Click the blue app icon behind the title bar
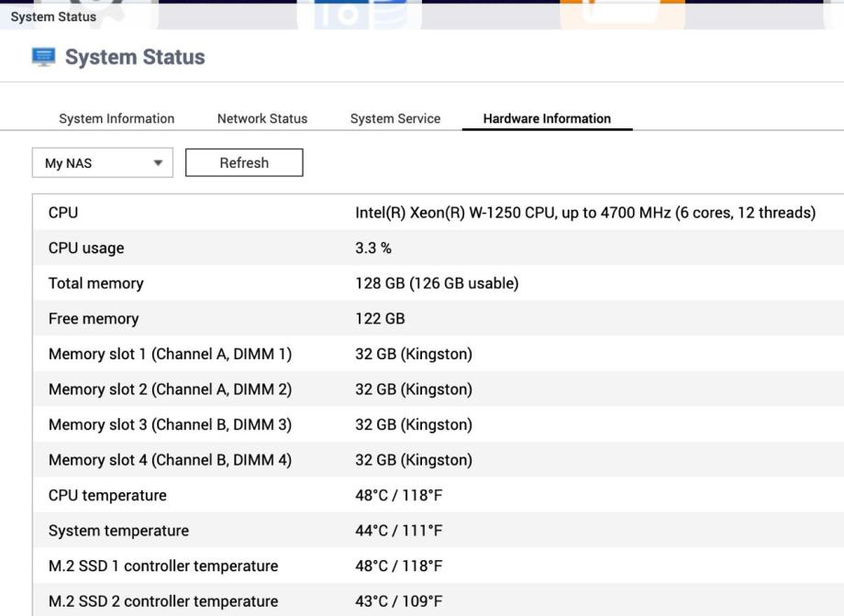 coord(367,16)
